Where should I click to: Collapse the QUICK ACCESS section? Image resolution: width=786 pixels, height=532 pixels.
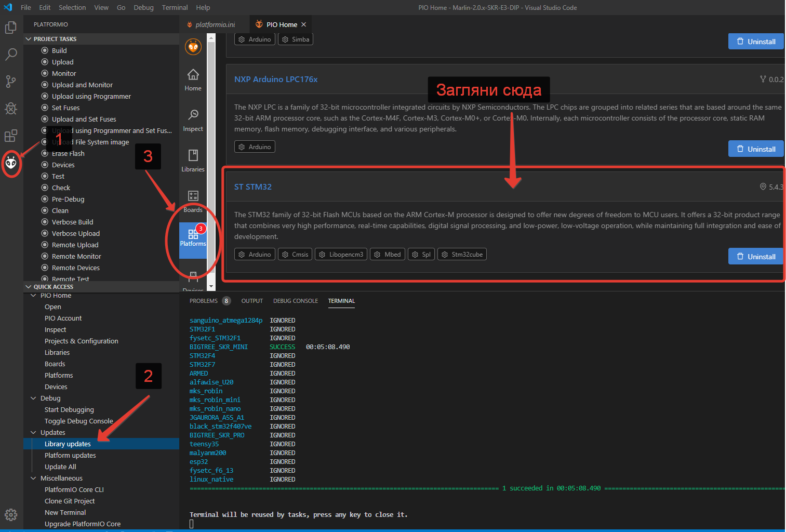(29, 287)
